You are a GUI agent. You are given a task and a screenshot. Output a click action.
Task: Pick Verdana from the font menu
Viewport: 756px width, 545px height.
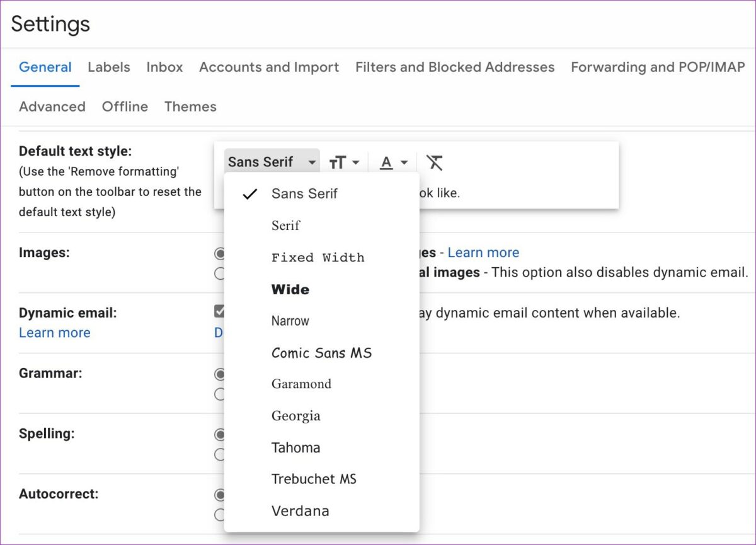(300, 511)
